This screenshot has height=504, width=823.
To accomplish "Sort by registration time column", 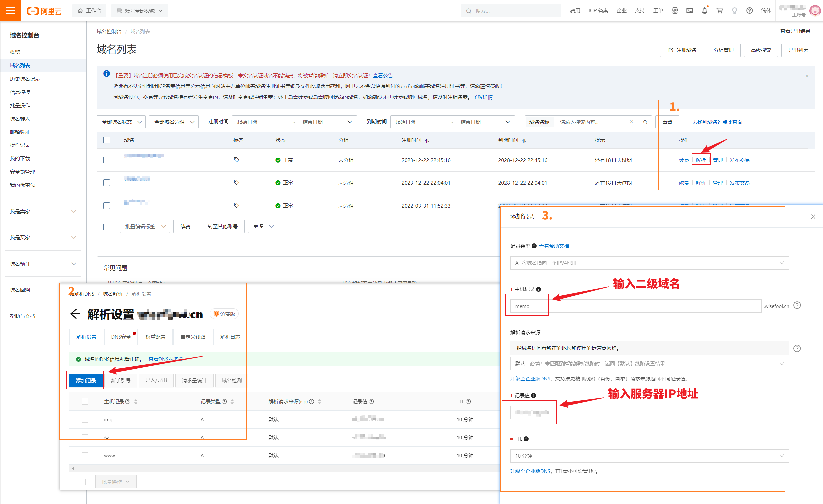I will 427,140.
